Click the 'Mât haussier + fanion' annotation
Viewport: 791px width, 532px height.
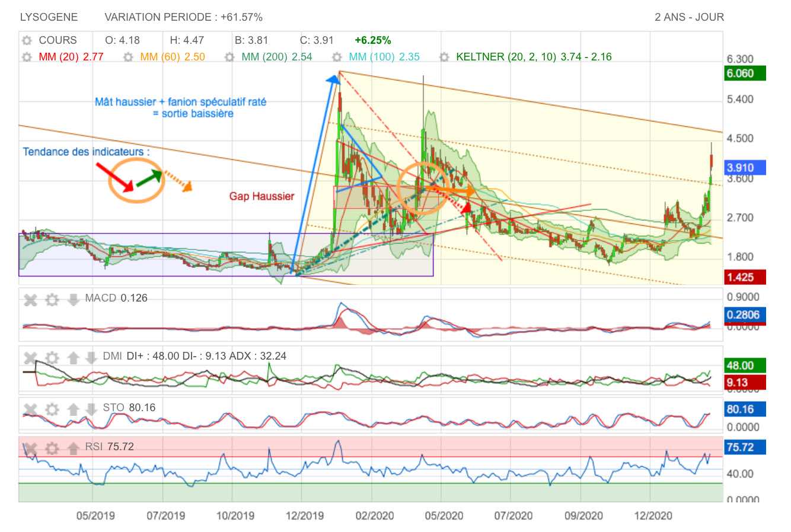(x=180, y=108)
